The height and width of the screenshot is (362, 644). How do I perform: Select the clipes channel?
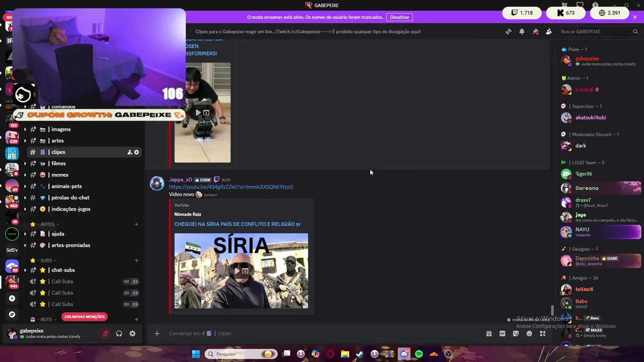pos(83,152)
